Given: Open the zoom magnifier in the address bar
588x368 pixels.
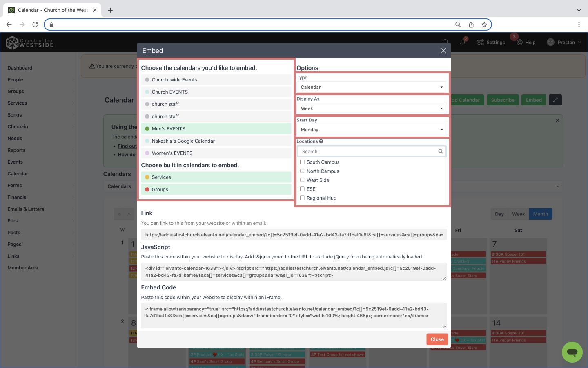Looking at the screenshot, I should click(458, 25).
